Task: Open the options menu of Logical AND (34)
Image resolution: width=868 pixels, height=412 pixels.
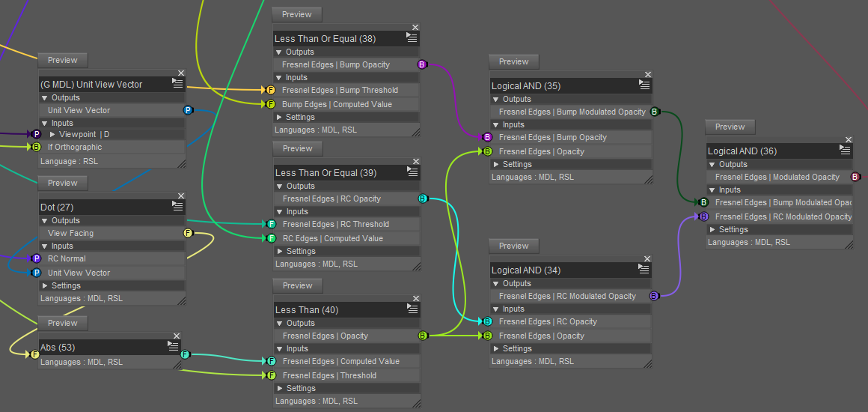Action: [644, 269]
